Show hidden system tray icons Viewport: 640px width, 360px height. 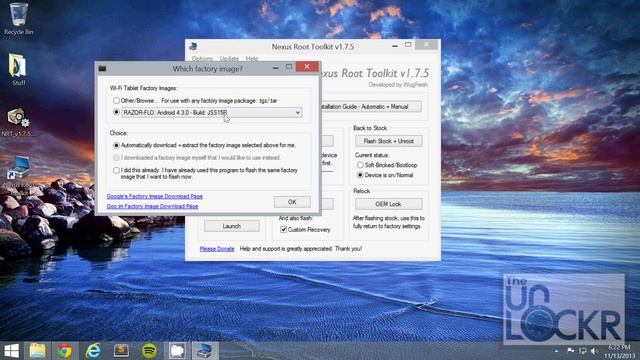(x=556, y=351)
